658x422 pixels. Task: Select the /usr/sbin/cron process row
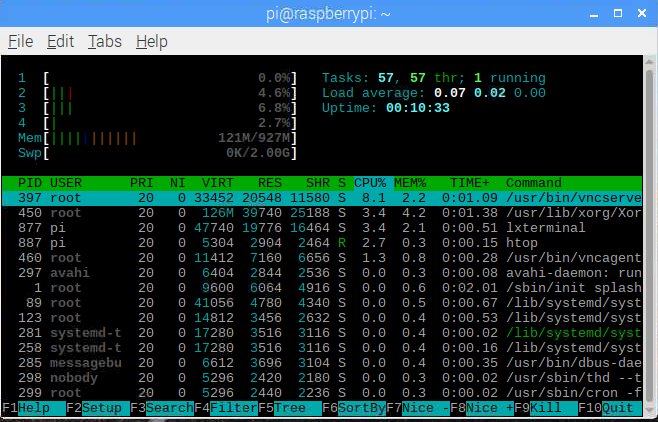pyautogui.click(x=322, y=393)
